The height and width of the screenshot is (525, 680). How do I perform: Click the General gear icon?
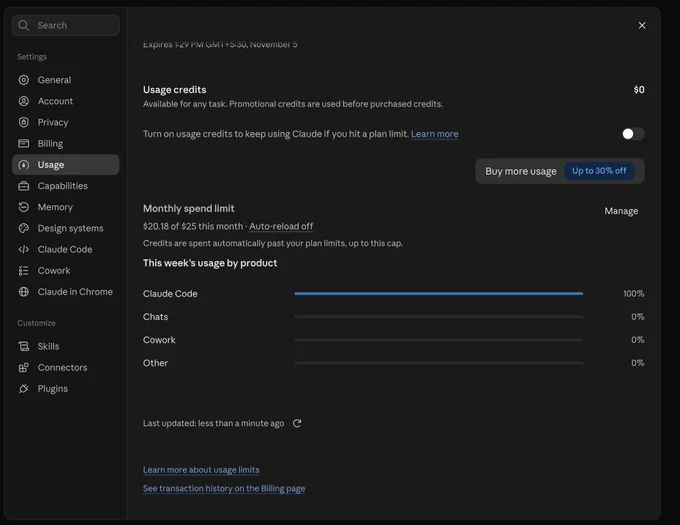tap(24, 80)
